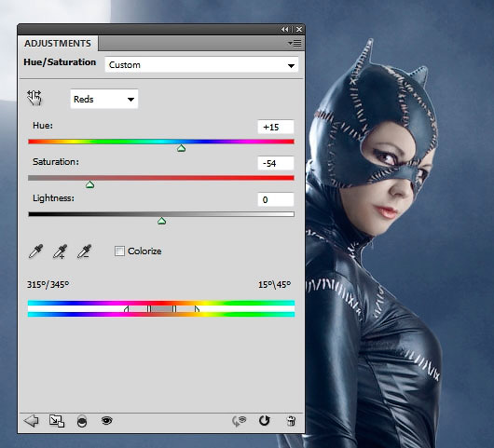This screenshot has height=448, width=494.
Task: Pick the Subtract from Sample eyedropper
Action: tap(85, 251)
